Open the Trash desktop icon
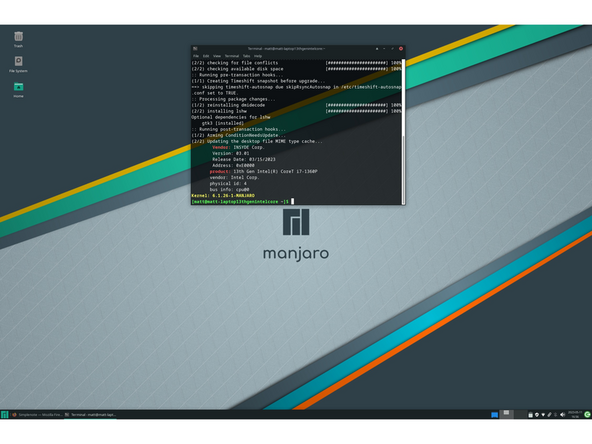Image resolution: width=592 pixels, height=444 pixels. (18, 39)
